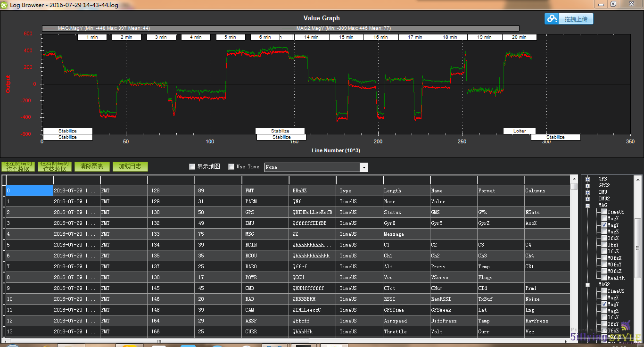Click the 20 min time marker
Screen dimensions: 644x347
point(519,37)
